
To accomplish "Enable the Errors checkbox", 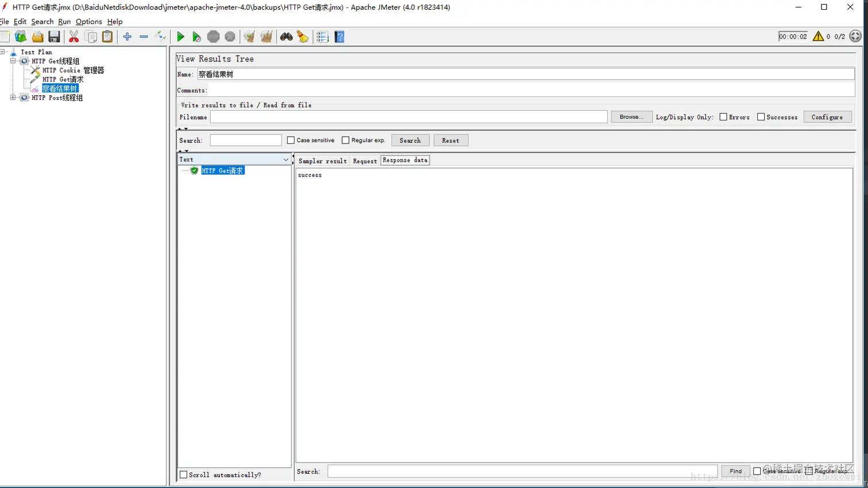I will (723, 117).
